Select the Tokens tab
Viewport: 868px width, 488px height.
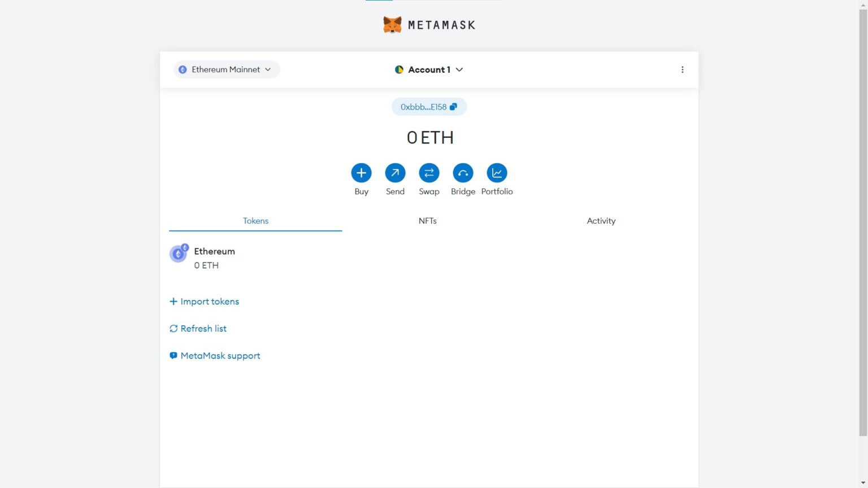pos(255,221)
